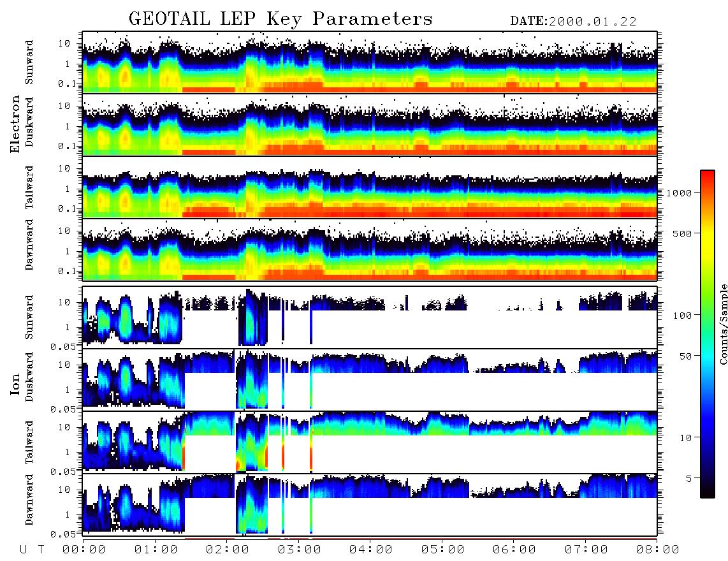Viewport: 728px width, 561px height.
Task: Click the Electron Dawnward spectrogram panel
Action: (x=370, y=249)
